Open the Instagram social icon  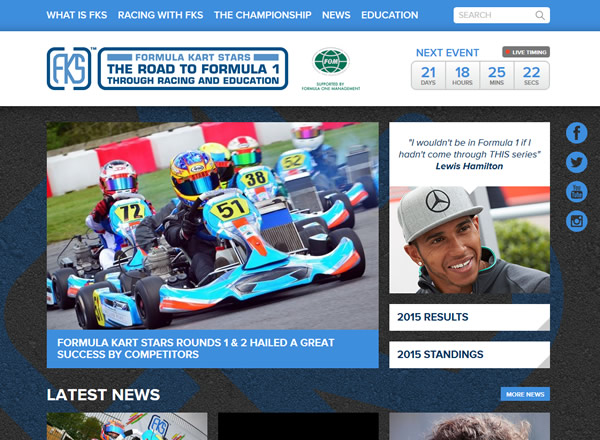click(x=577, y=221)
